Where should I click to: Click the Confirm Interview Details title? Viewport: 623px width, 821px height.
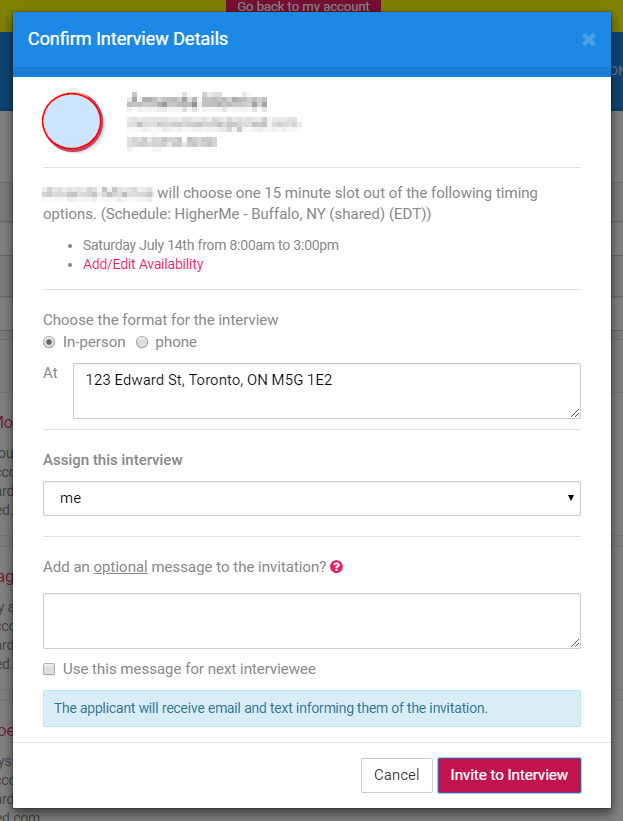point(128,39)
